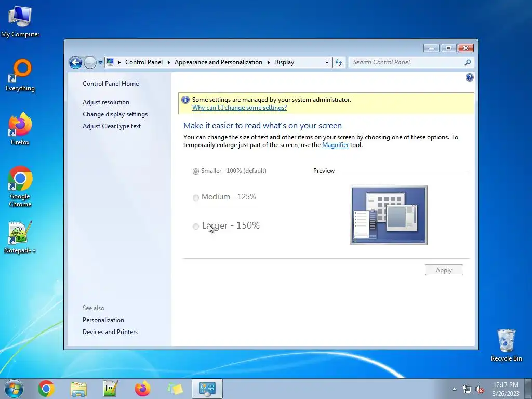Open the Magnifier tool link
The height and width of the screenshot is (399, 532).
tap(335, 145)
